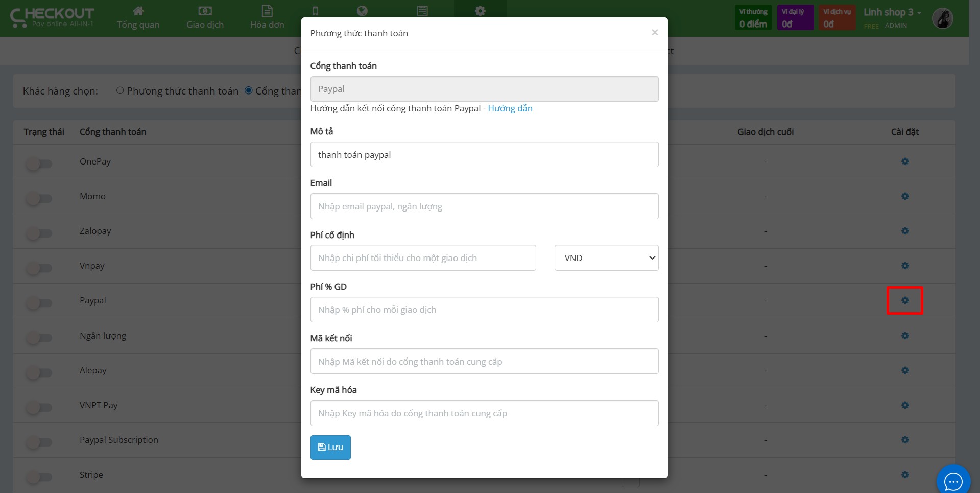980x493 pixels.
Task: Open the settings gear in top navigation
Action: point(480,11)
